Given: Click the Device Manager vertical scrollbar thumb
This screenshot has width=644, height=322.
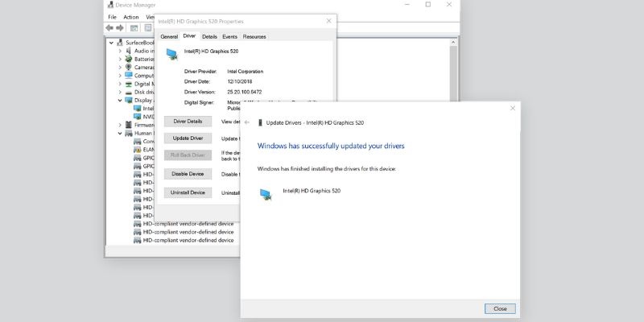Looking at the screenshot, I should pyautogui.click(x=453, y=73).
